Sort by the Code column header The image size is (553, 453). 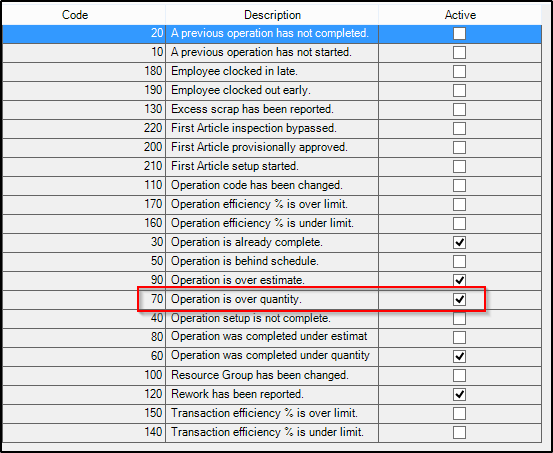(x=84, y=15)
